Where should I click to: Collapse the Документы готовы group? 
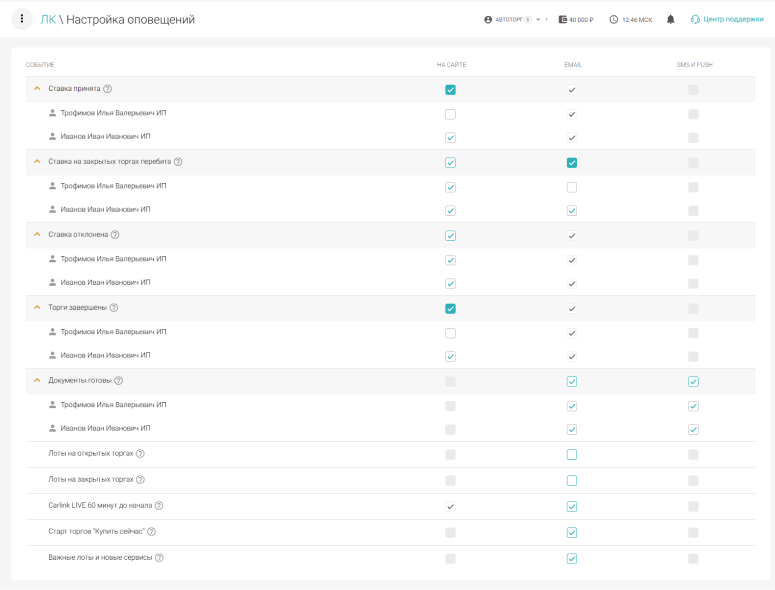(37, 381)
